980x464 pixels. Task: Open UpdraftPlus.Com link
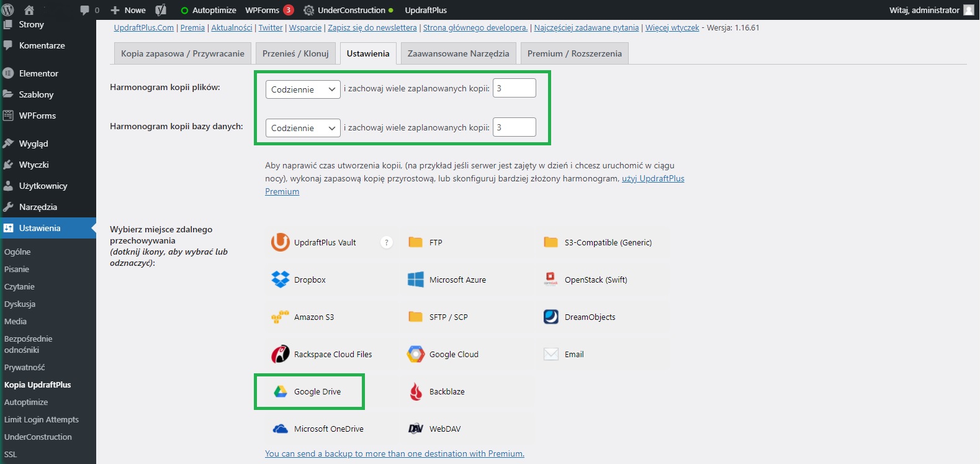point(144,27)
